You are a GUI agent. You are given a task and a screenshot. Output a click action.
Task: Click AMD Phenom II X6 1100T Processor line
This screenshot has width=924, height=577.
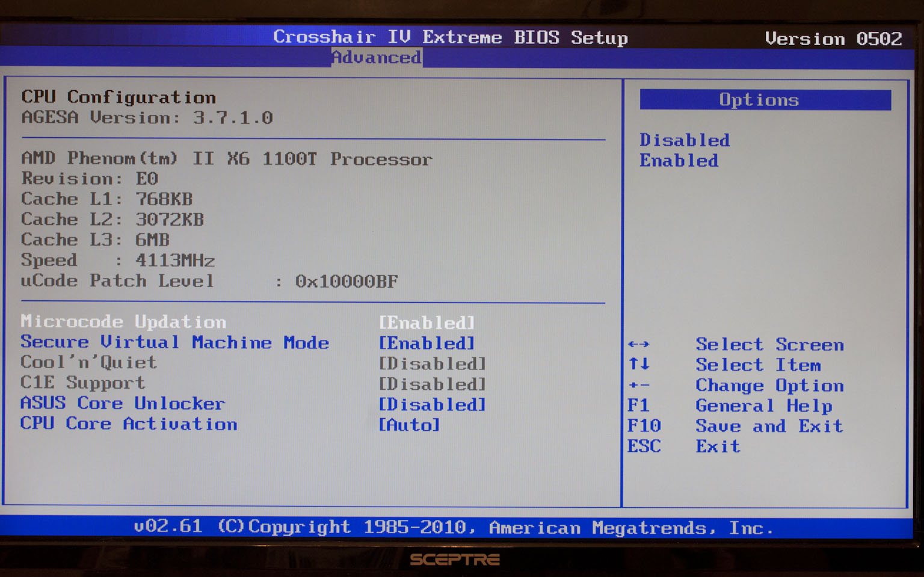[x=227, y=159]
